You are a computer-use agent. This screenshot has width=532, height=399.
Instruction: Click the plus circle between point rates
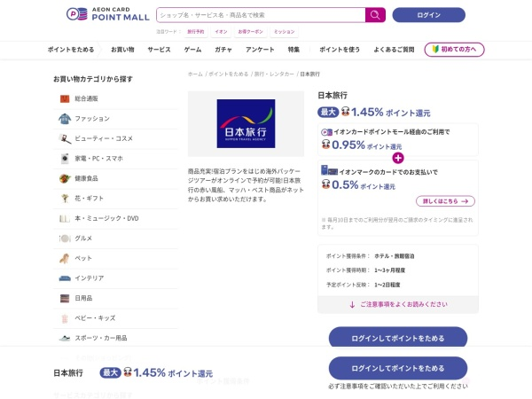point(398,158)
